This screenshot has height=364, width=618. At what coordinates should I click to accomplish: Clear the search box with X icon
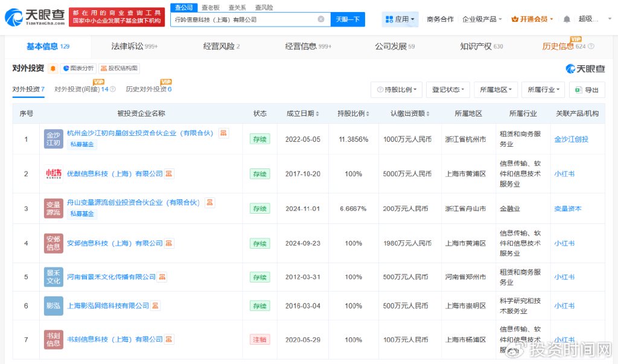pos(321,19)
